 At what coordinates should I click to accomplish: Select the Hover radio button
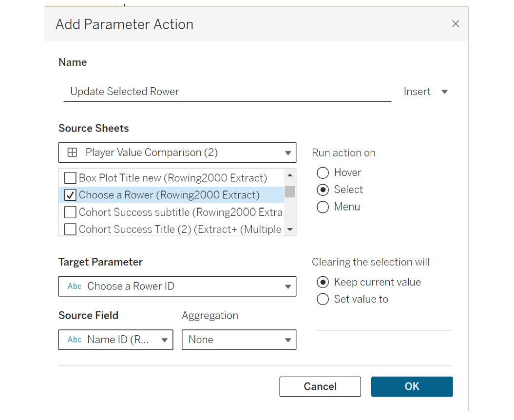tap(323, 173)
